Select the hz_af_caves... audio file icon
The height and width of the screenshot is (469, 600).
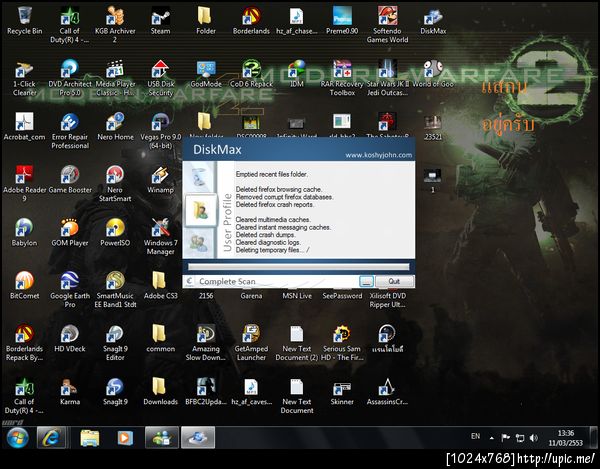pos(251,391)
